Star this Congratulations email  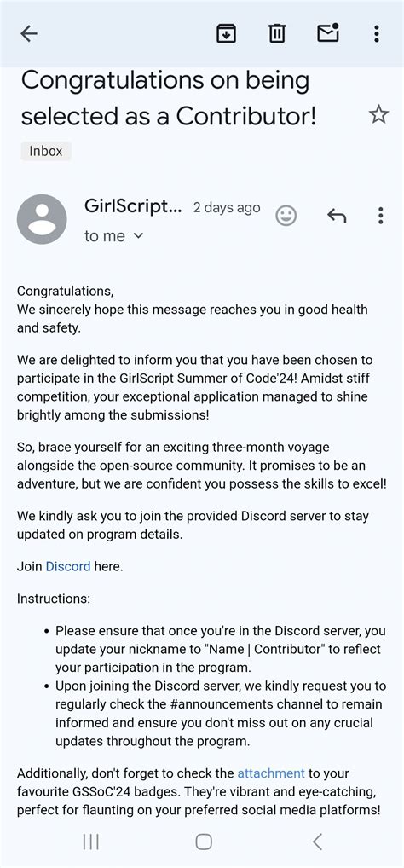[379, 114]
